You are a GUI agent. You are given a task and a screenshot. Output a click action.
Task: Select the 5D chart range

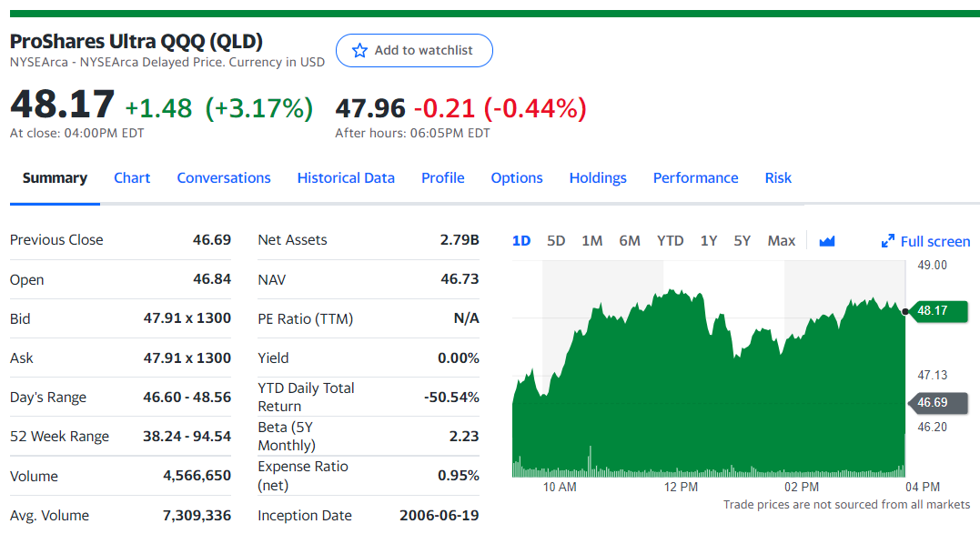point(556,241)
